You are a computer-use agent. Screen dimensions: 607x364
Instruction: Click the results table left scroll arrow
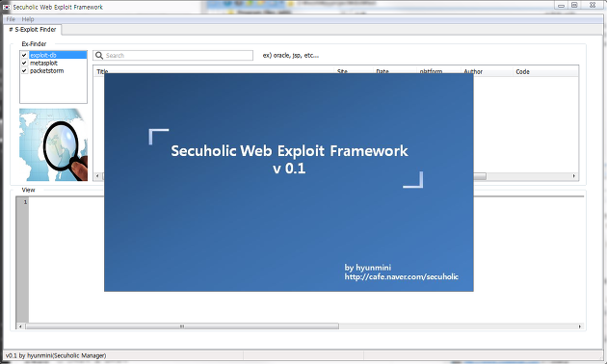(x=97, y=176)
